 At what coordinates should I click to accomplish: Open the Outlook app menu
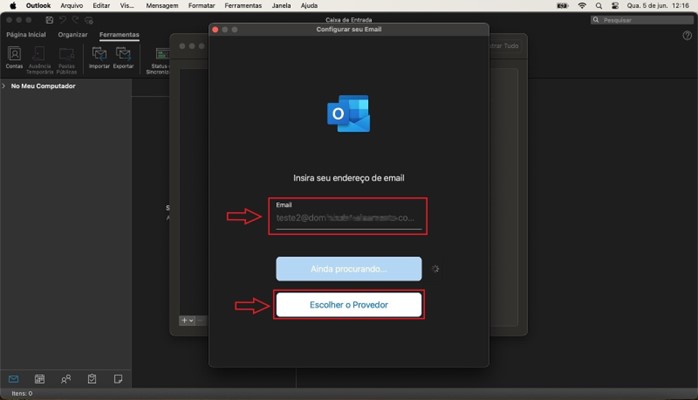click(38, 6)
